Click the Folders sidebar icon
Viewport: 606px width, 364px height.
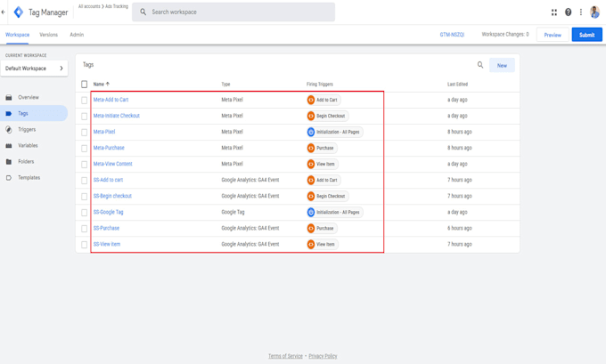coord(9,162)
